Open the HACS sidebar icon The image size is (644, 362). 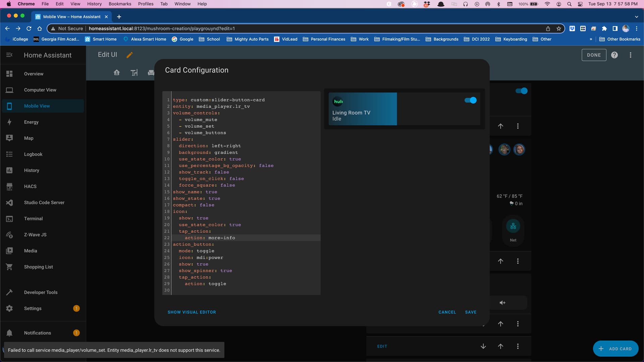coord(9,186)
